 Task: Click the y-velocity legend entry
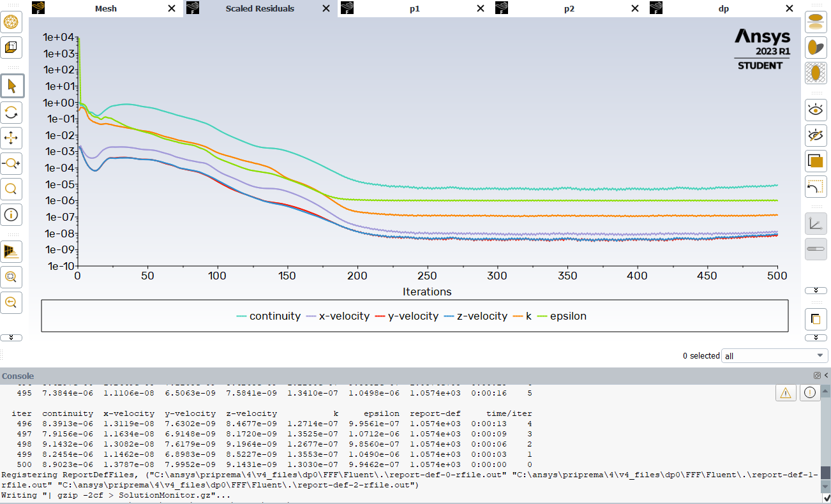(407, 316)
